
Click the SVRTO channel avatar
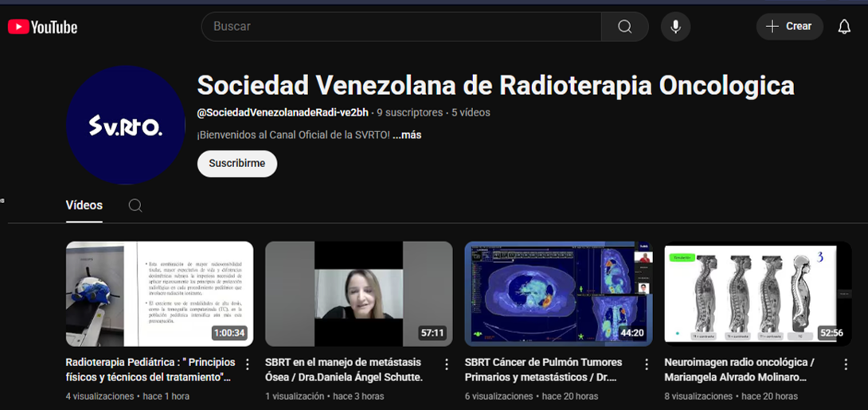click(x=126, y=125)
